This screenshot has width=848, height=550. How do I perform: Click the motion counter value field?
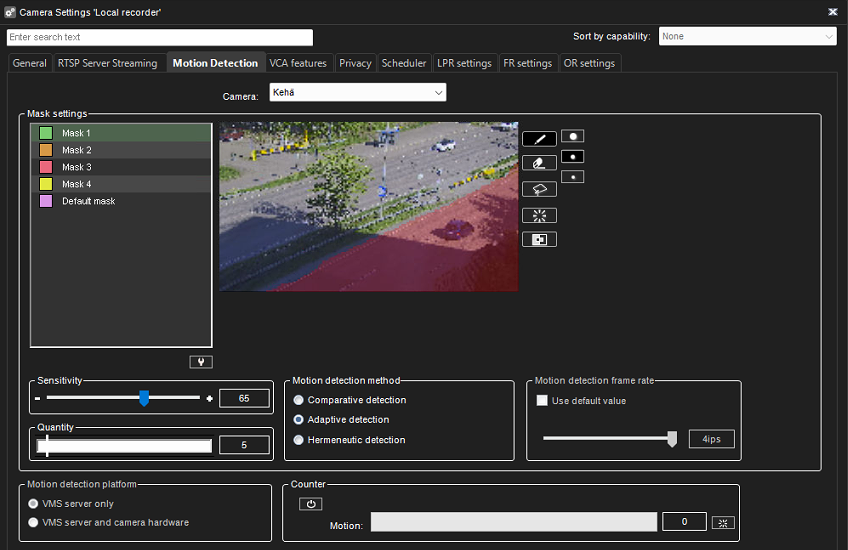coord(685,522)
